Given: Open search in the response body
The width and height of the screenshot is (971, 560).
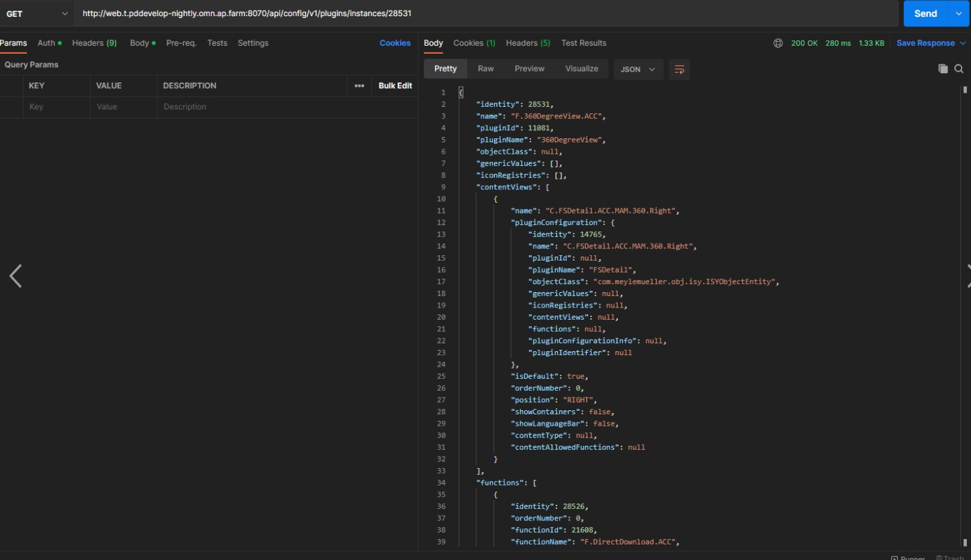Looking at the screenshot, I should [x=959, y=68].
